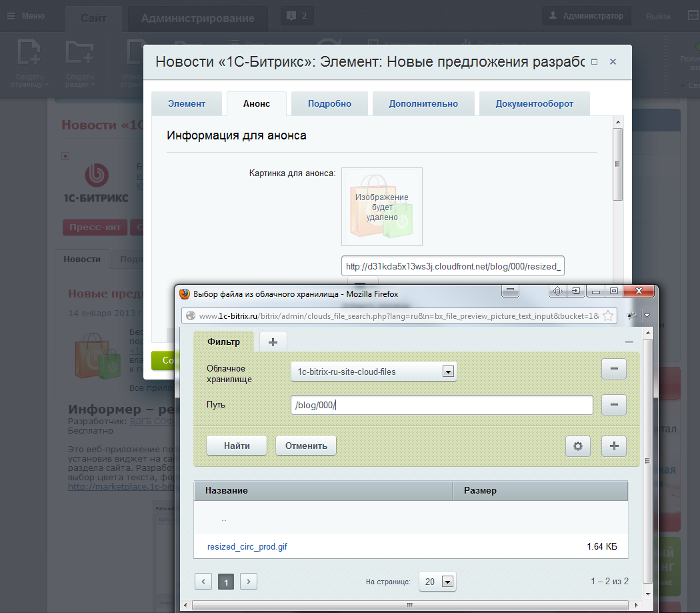Click the Пресс-кит button
Viewport: 700px width, 613px height.
95,227
